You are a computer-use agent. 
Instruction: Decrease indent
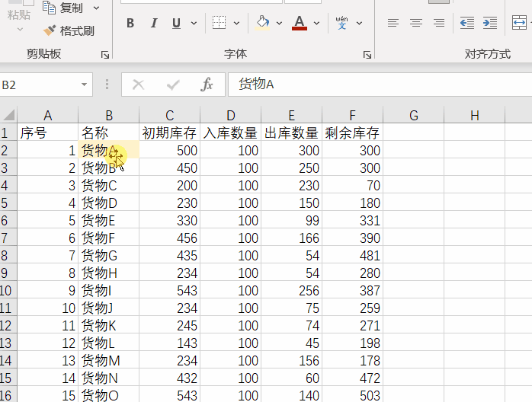tap(467, 23)
